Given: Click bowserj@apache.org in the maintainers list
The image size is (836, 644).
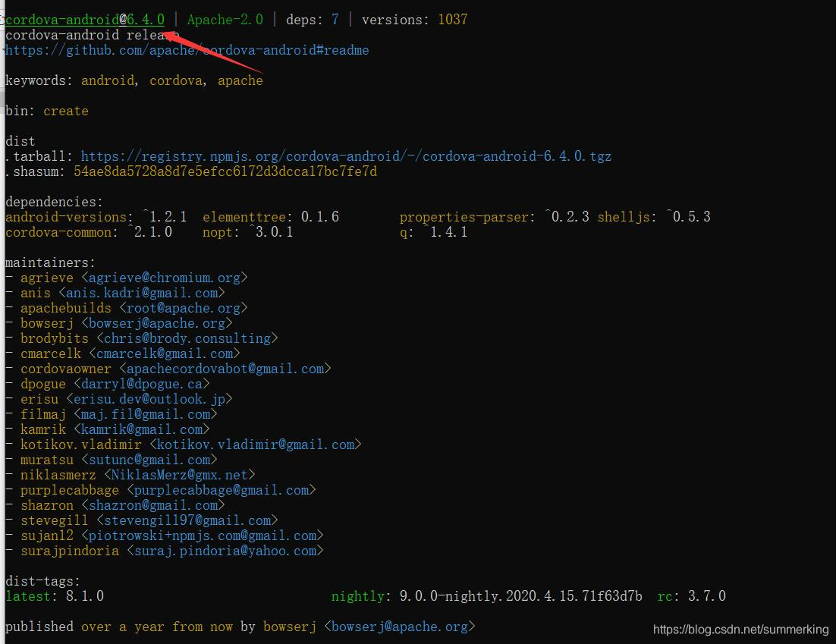Looking at the screenshot, I should pos(157,324).
